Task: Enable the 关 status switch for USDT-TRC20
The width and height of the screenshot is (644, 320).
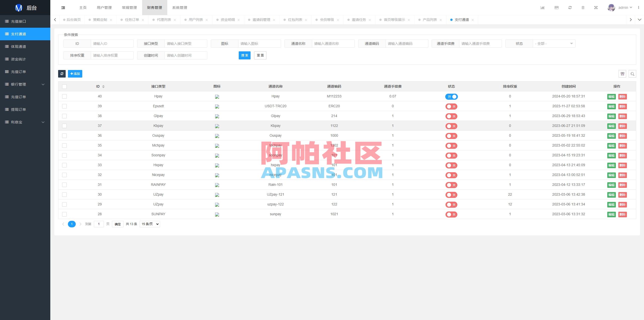Action: [451, 106]
